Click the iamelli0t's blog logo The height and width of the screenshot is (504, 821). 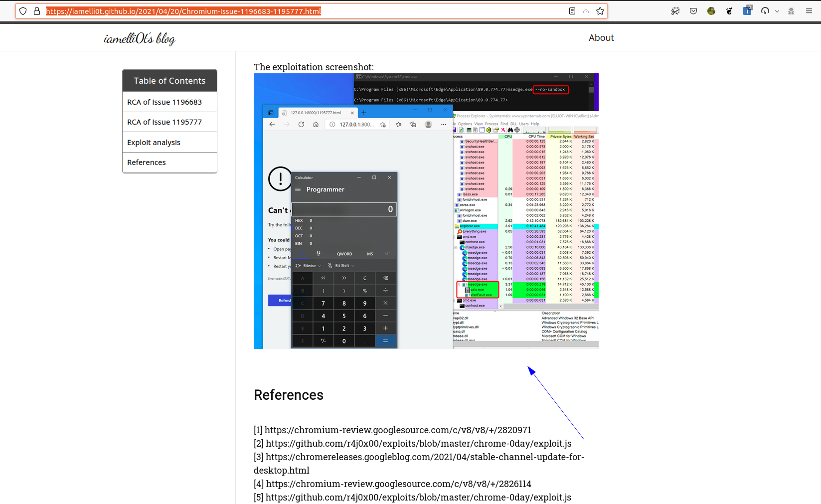[x=139, y=38]
